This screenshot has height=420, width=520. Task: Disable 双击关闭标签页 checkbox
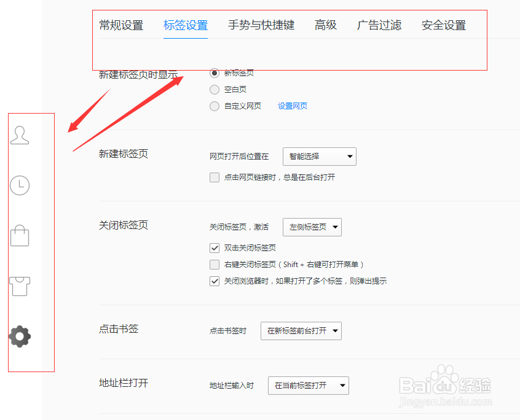click(x=215, y=247)
